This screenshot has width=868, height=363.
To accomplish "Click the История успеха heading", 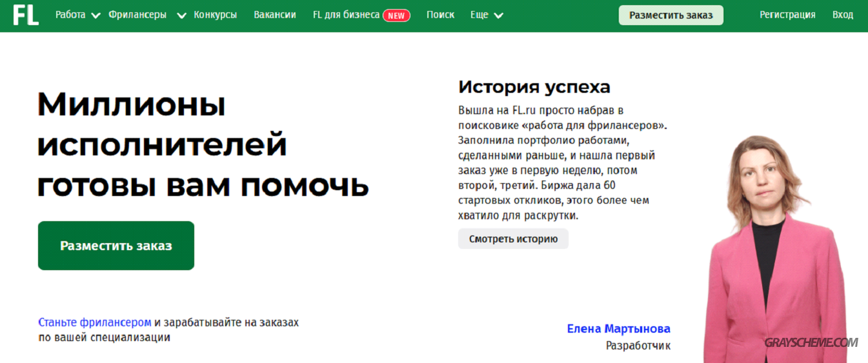I will click(534, 87).
